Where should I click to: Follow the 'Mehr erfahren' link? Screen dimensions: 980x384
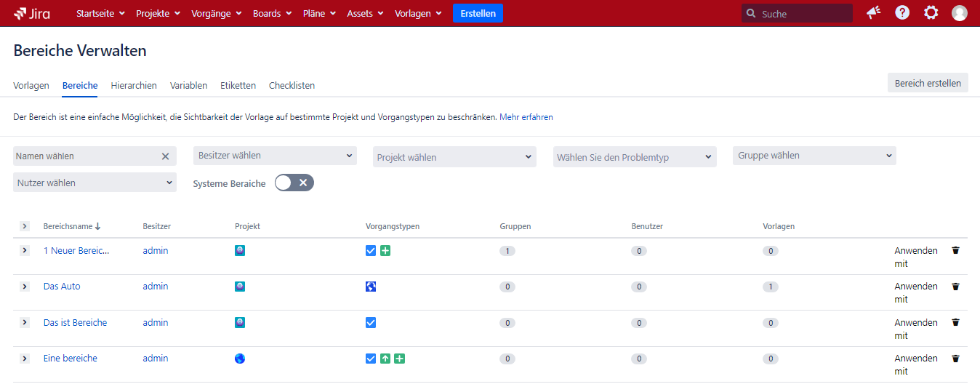[526, 116]
